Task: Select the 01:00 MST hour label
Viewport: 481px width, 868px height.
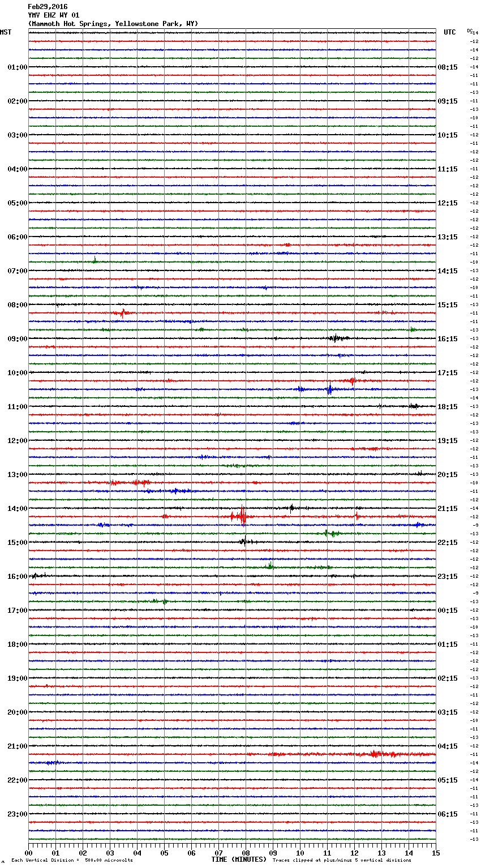Action: click(x=17, y=67)
